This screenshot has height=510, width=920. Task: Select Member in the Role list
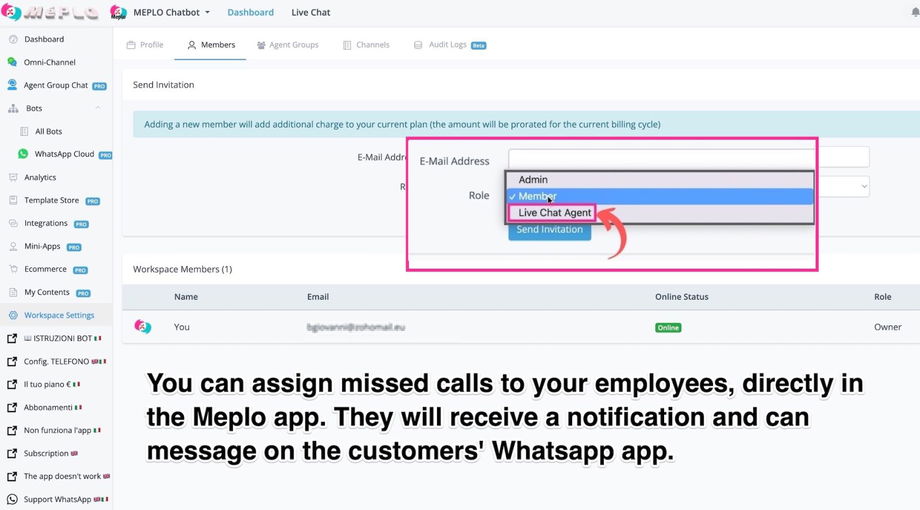pyautogui.click(x=660, y=196)
